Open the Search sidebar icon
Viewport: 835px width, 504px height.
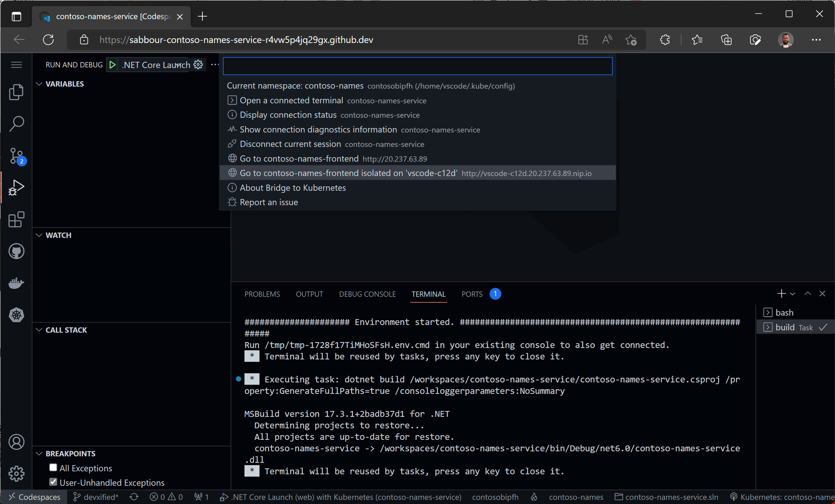pos(16,123)
